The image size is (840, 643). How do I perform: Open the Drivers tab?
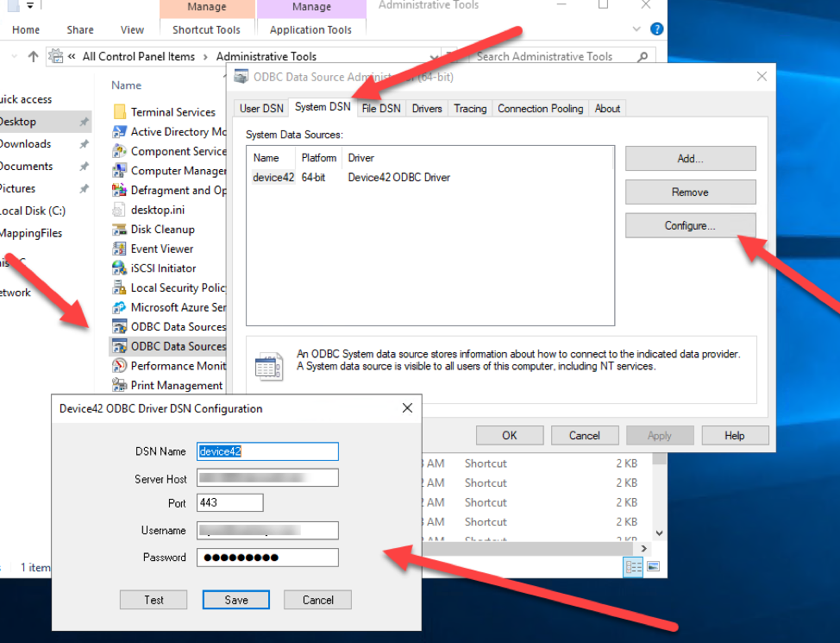427,109
